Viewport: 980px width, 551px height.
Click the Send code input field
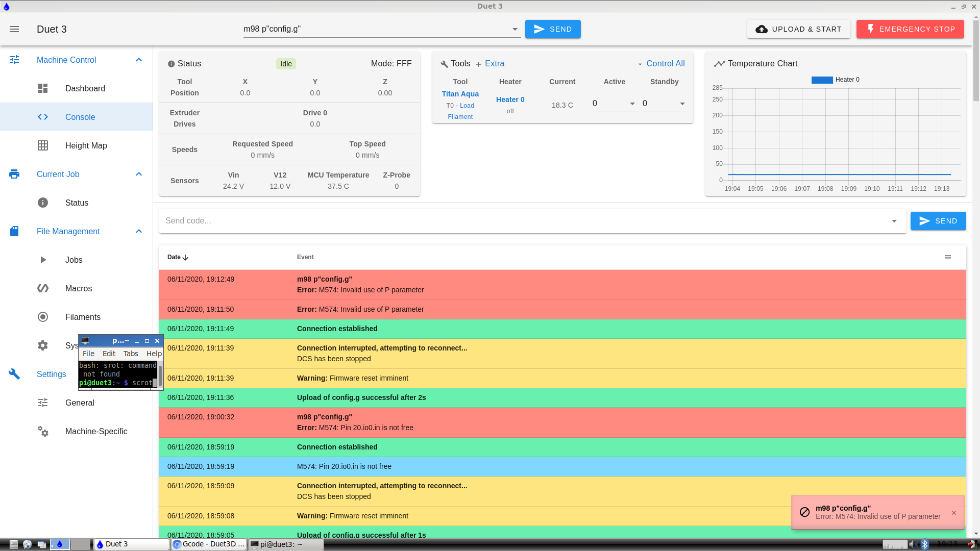pyautogui.click(x=525, y=221)
